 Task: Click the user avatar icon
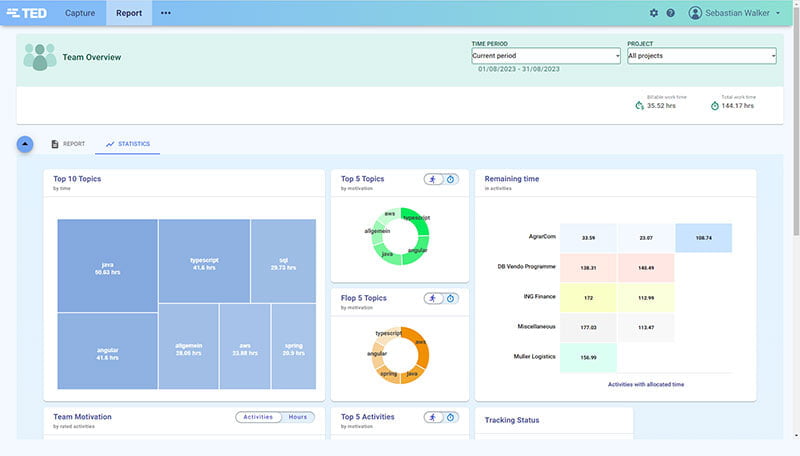tap(695, 13)
